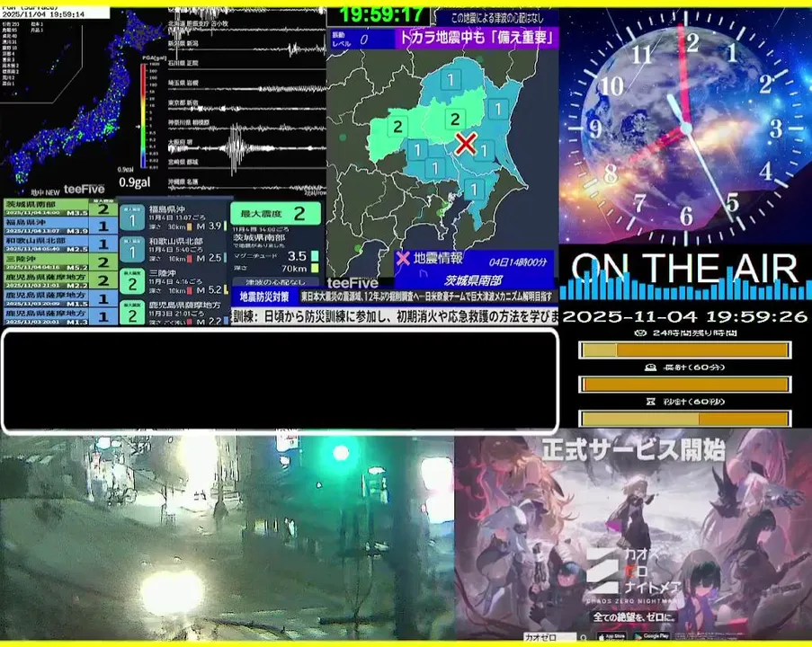The height and width of the screenshot is (647, 812).
Task: Click the PGA gal color scale legend
Action: [x=143, y=116]
